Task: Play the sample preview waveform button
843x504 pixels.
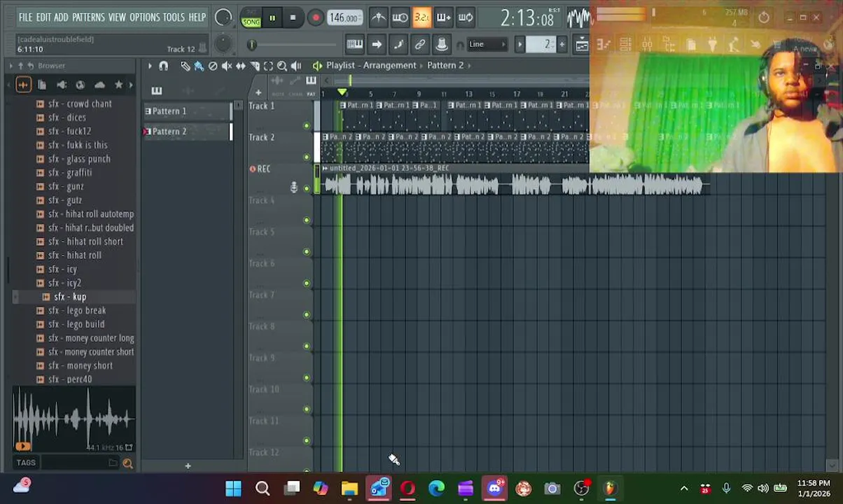Action: pos(22,447)
